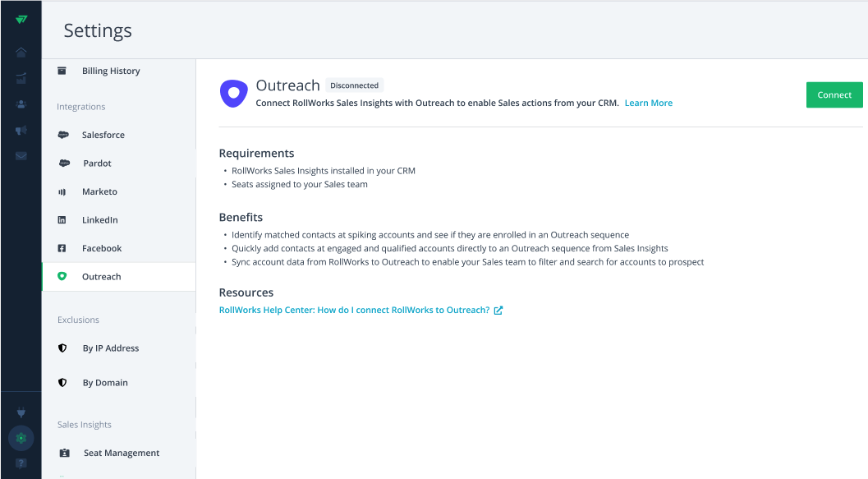Click the green Connect button
Viewport: 868px width, 479px height.
click(x=834, y=94)
